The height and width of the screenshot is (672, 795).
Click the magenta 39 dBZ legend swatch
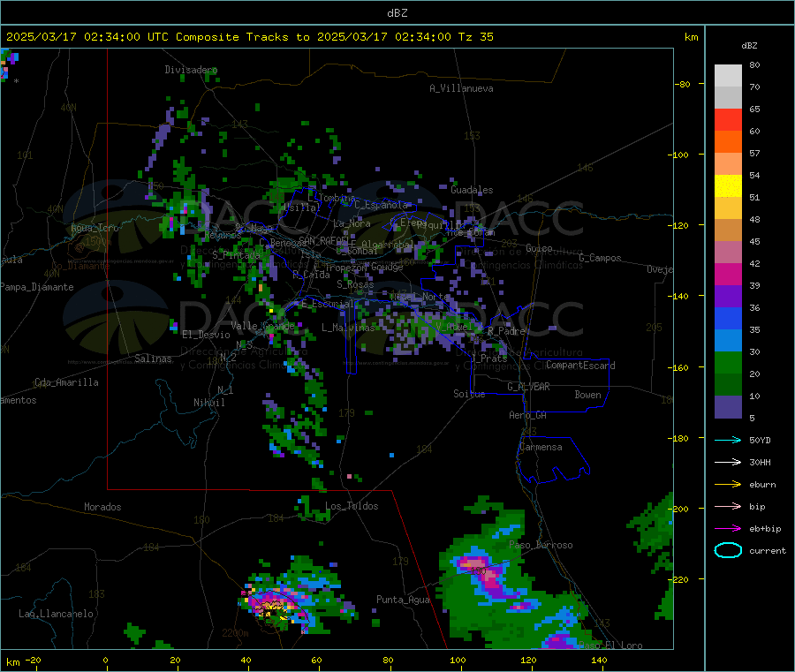point(728,274)
